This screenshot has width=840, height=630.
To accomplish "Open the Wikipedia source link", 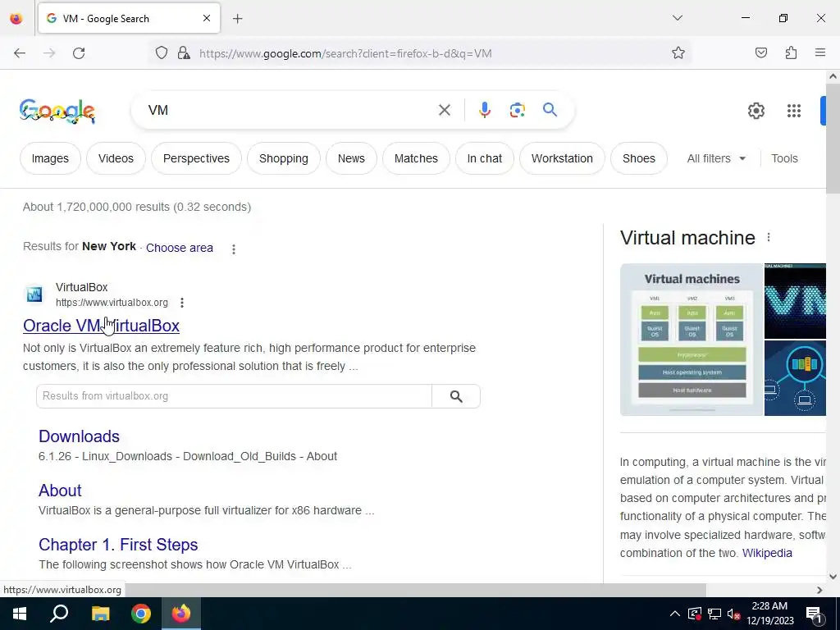I will (767, 554).
